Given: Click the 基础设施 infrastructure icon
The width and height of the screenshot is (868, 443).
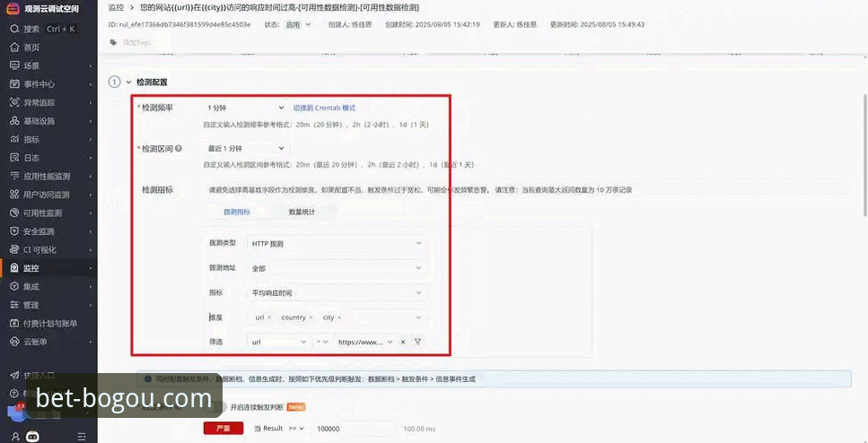Looking at the screenshot, I should point(15,121).
